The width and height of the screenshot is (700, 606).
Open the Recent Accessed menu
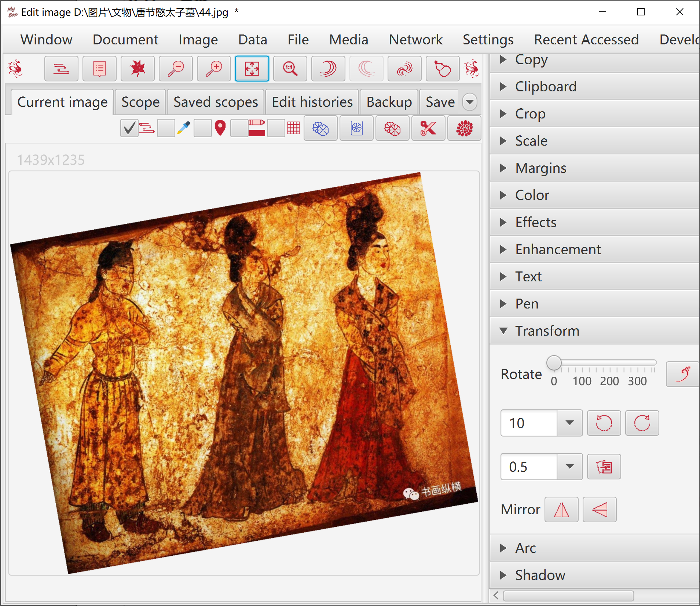[586, 40]
